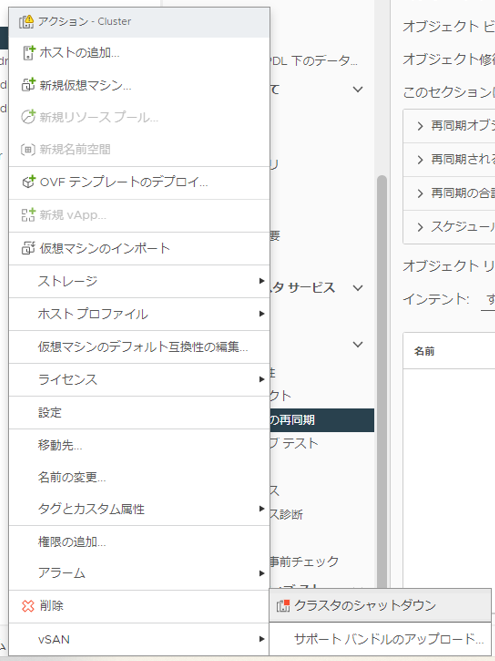Select the highlighted の再同期 sidebar item
This screenshot has width=495, height=661.
pos(322,420)
